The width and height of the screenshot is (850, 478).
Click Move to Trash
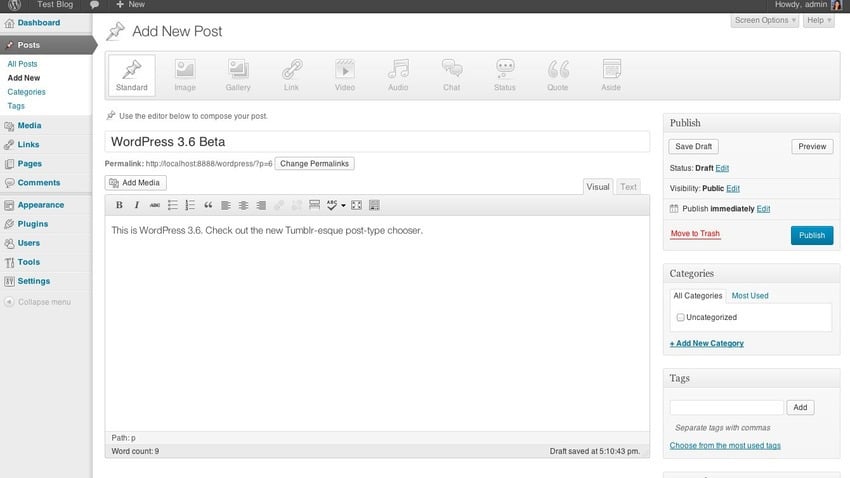coord(695,234)
